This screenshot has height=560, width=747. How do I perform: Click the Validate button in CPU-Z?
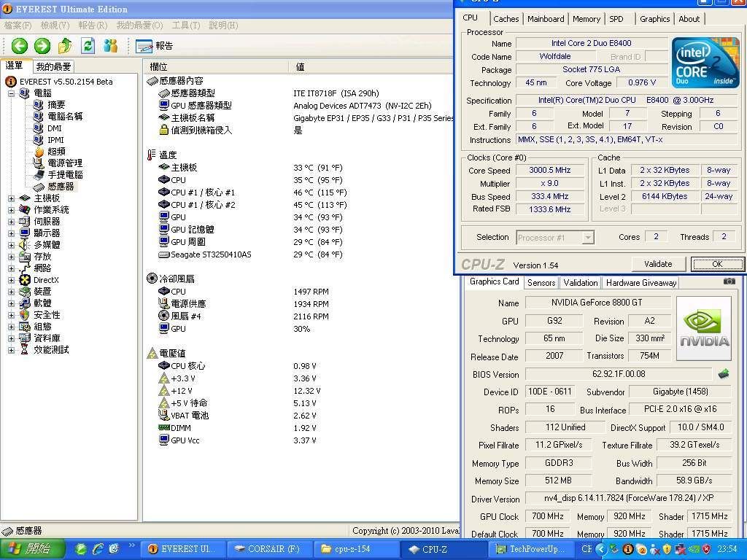point(659,264)
